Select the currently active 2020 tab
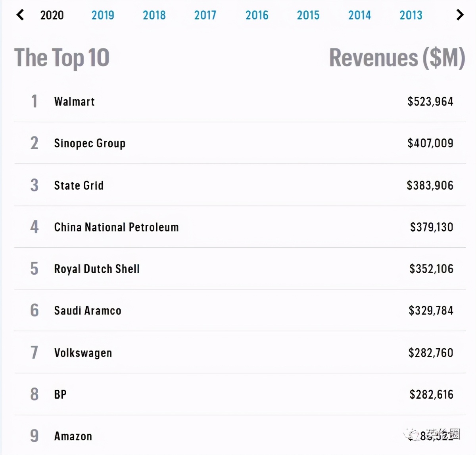The height and width of the screenshot is (455, 476). tap(52, 15)
